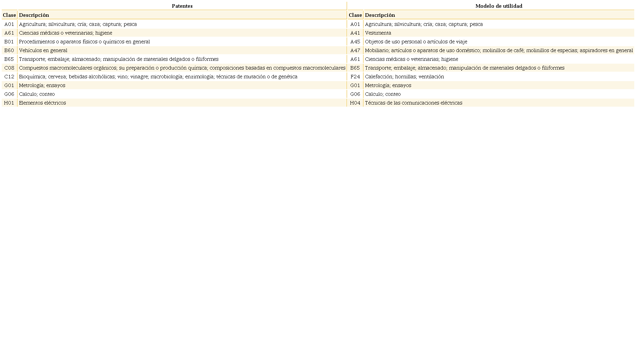Viewport: 636px width, 364px height.
Task: Click class code A41 in utility models
Action: click(x=355, y=33)
